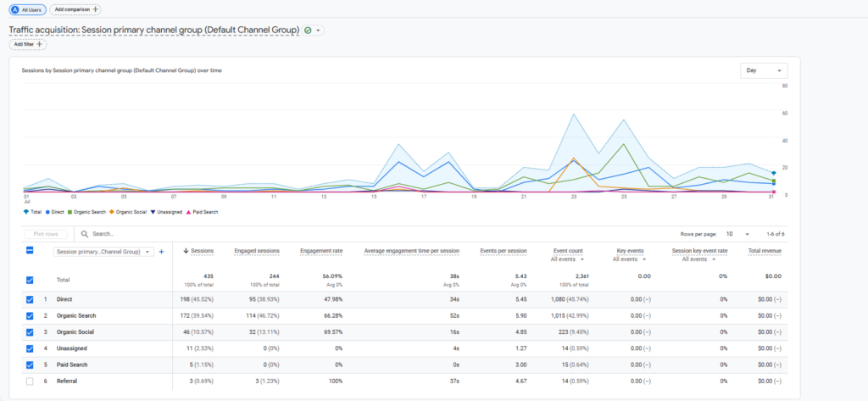
Task: Click the All Users segment badge
Action: point(27,9)
